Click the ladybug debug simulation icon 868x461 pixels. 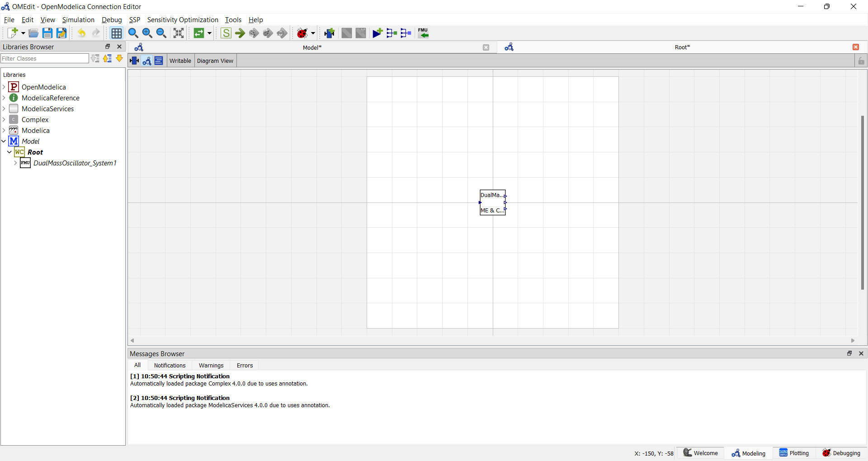[x=302, y=33]
